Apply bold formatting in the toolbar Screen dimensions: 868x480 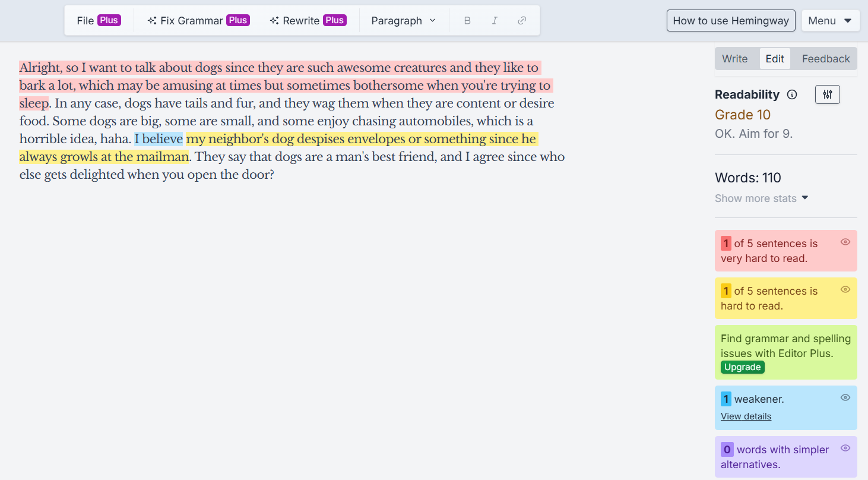click(467, 20)
